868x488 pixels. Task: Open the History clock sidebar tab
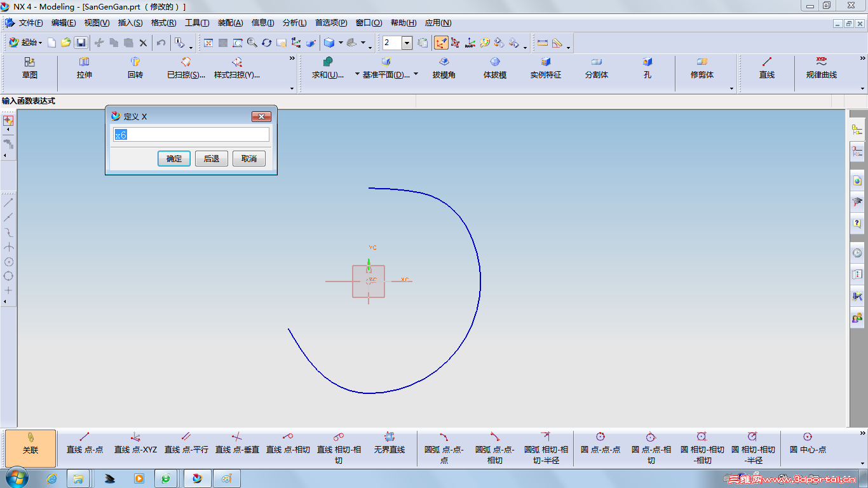[857, 253]
